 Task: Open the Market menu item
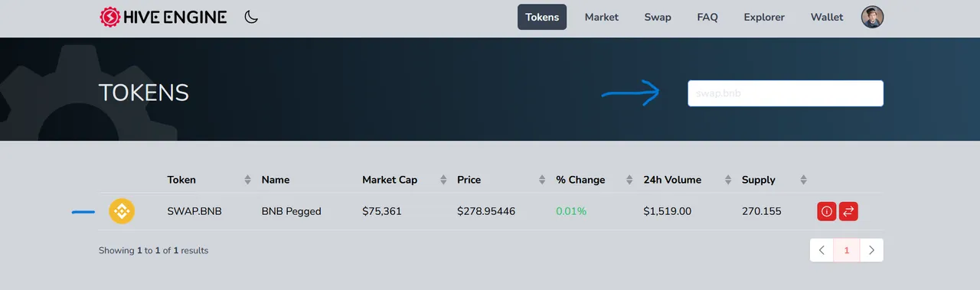click(x=602, y=17)
